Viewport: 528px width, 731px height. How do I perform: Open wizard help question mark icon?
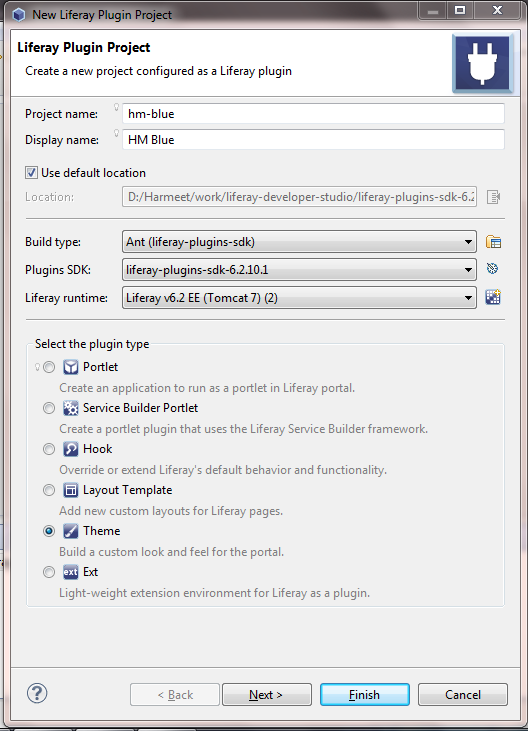pos(37,693)
